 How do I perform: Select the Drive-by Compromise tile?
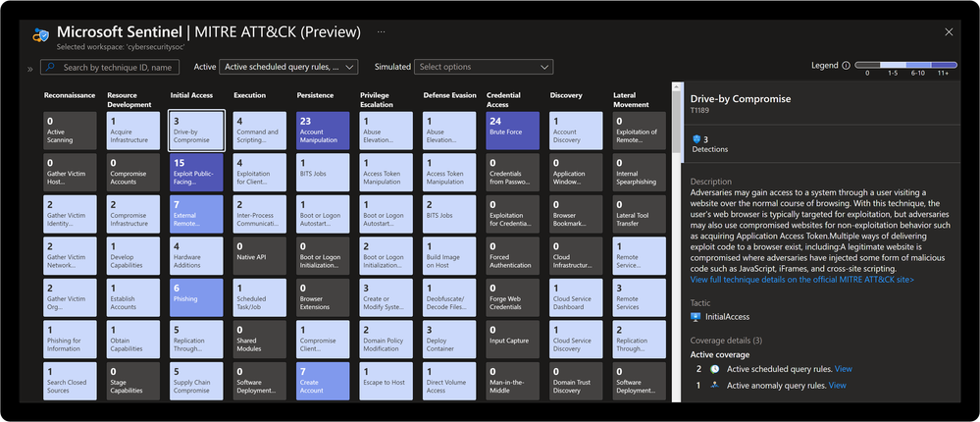tap(196, 131)
